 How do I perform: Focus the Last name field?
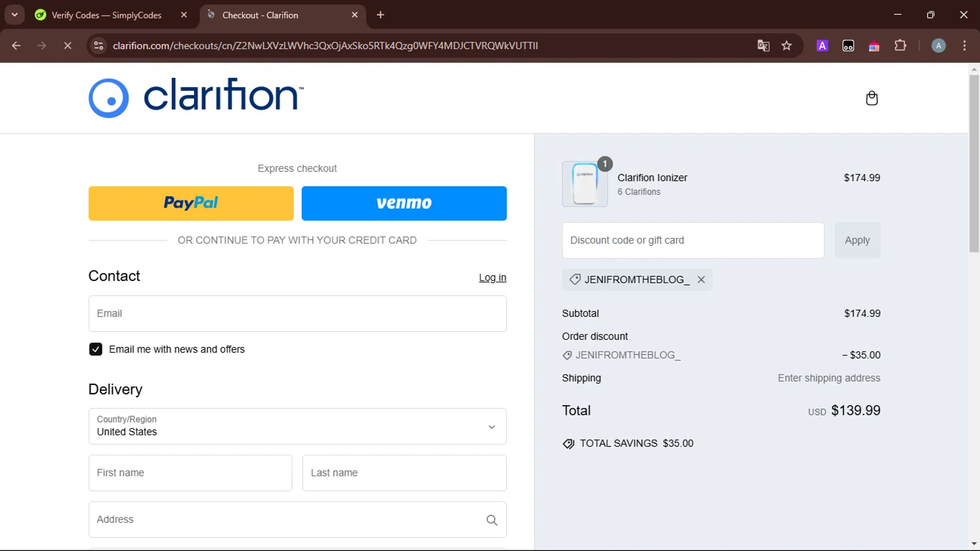click(x=404, y=473)
